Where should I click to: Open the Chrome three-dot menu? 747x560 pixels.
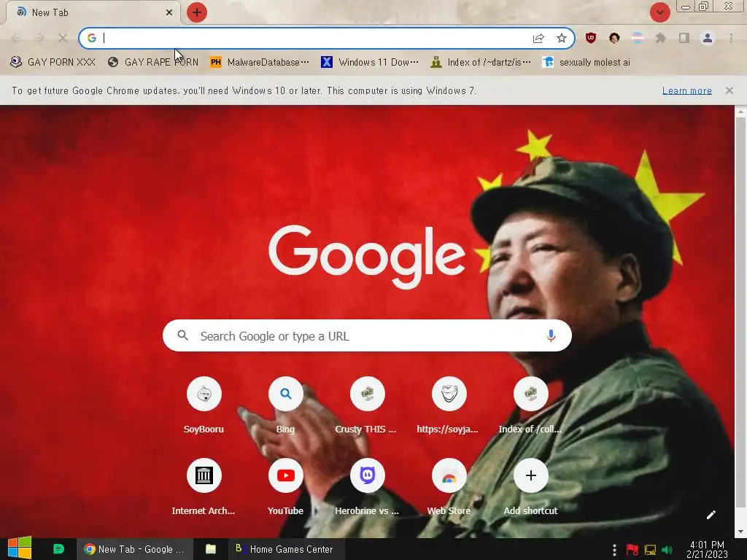coord(731,38)
